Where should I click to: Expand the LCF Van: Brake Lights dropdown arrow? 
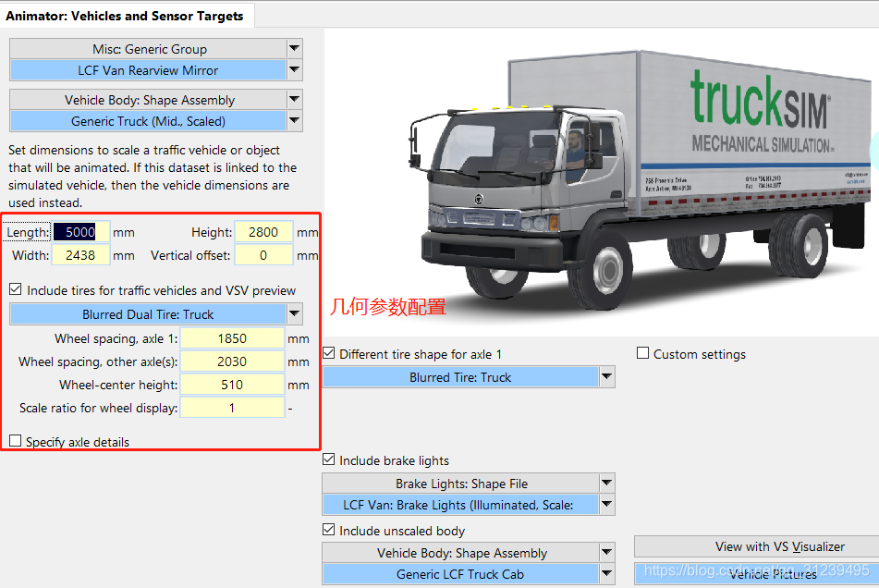606,505
